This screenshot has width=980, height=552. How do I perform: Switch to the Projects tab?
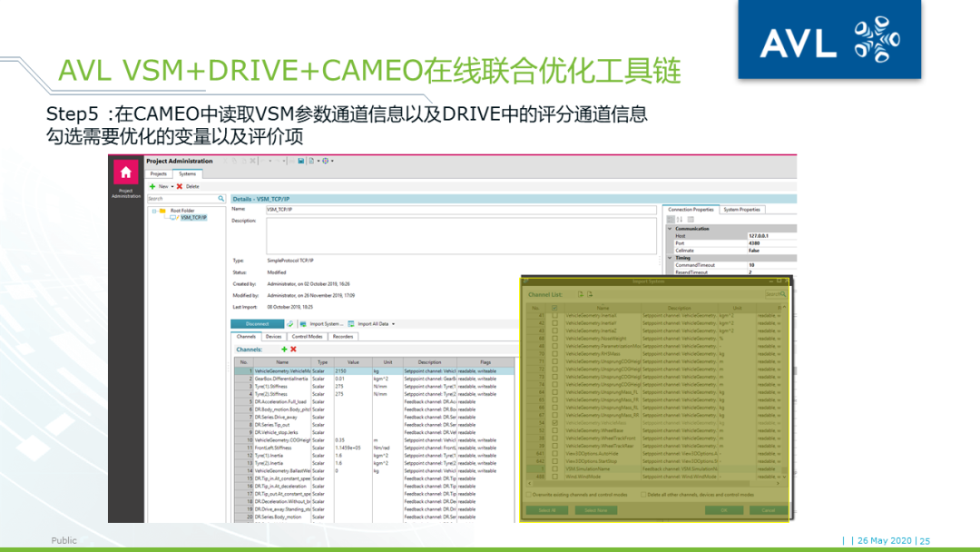point(158,173)
